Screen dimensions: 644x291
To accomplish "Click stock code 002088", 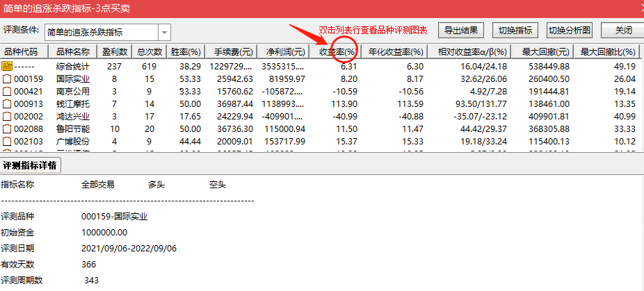I will click(29, 129).
